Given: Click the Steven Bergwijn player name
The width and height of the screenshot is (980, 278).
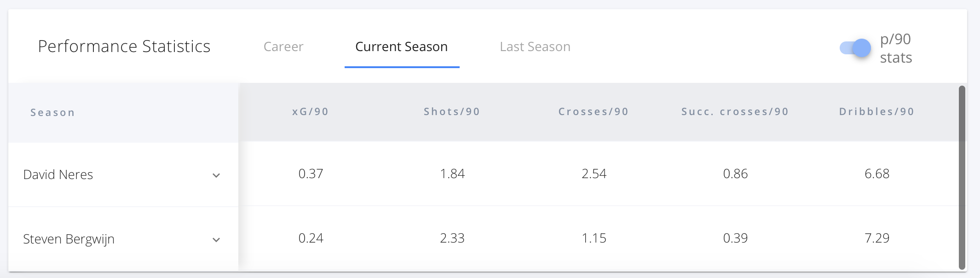Looking at the screenshot, I should [69, 239].
